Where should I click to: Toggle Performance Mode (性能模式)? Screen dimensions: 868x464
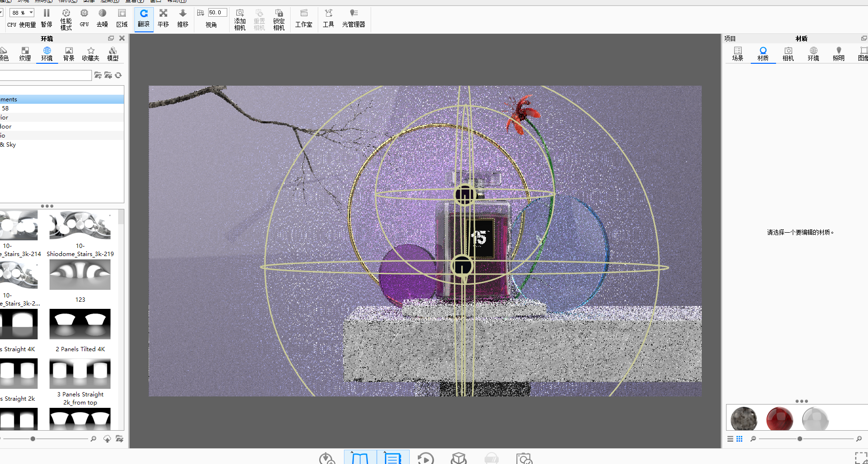click(x=66, y=19)
